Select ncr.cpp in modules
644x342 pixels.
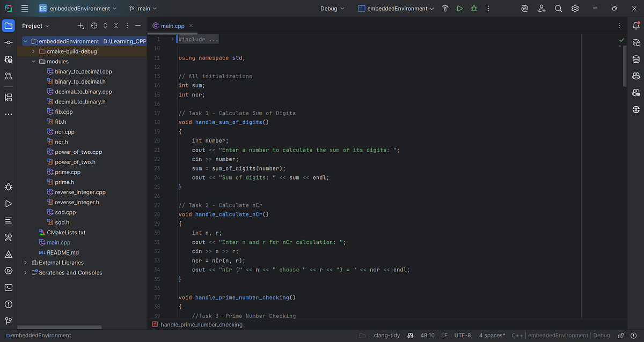click(x=64, y=132)
